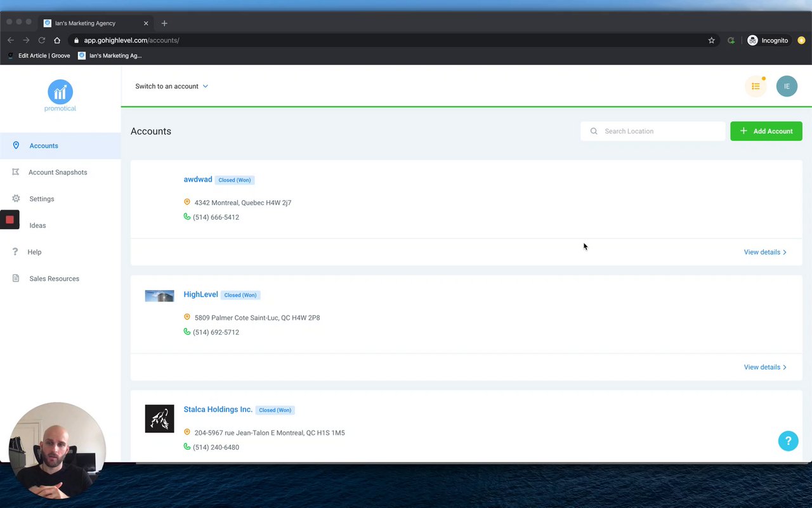Click the Account Snapshots sidebar icon
This screenshot has height=508, width=812.
click(16, 172)
